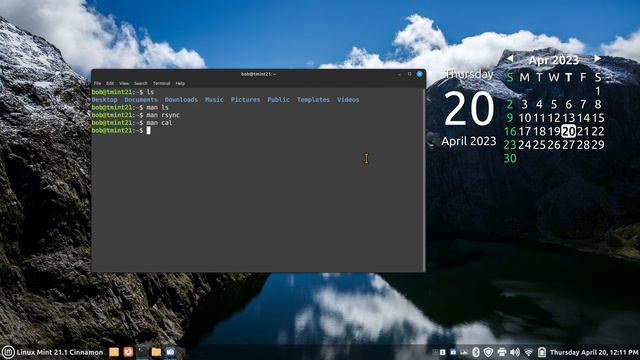Click the Videos directory name in terminal
Viewport: 640px width, 360px height.
pyautogui.click(x=348, y=100)
